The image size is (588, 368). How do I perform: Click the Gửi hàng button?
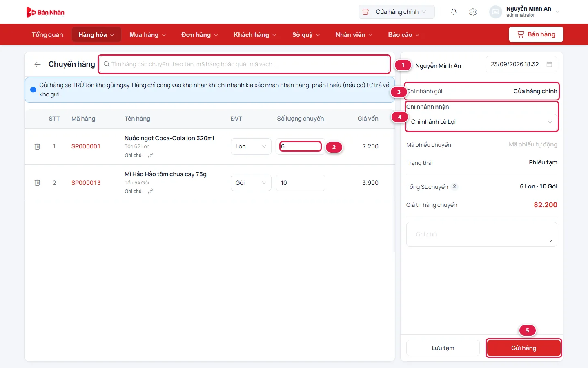tap(523, 348)
